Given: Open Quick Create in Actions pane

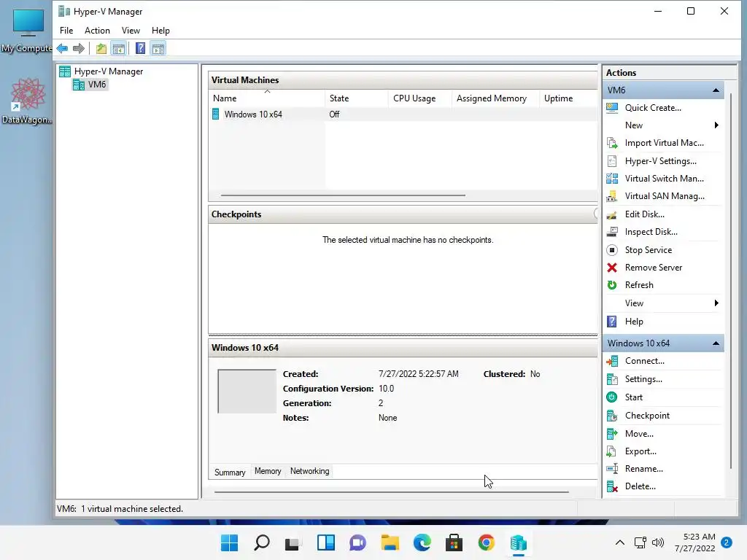Looking at the screenshot, I should 653,108.
